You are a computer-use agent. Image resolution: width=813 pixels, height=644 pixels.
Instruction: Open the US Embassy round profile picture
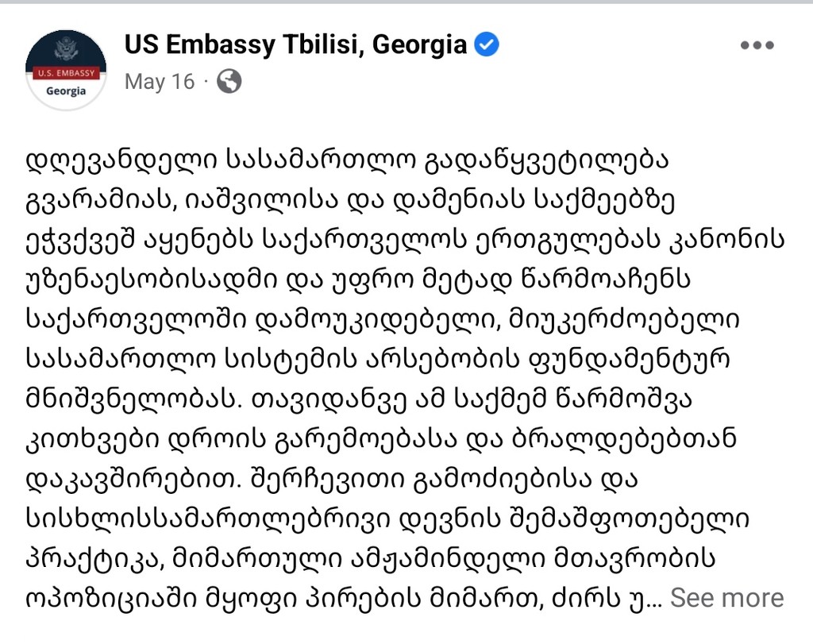point(66,69)
